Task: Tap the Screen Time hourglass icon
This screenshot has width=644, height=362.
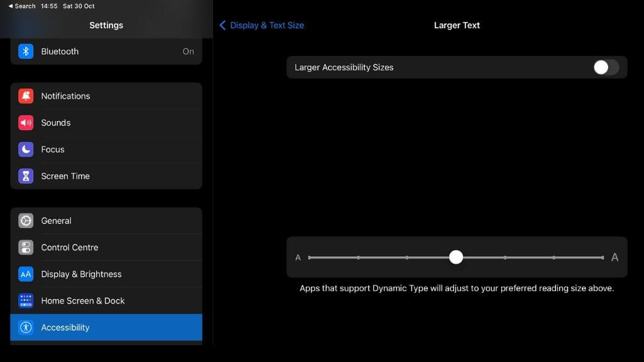Action: coord(25,176)
